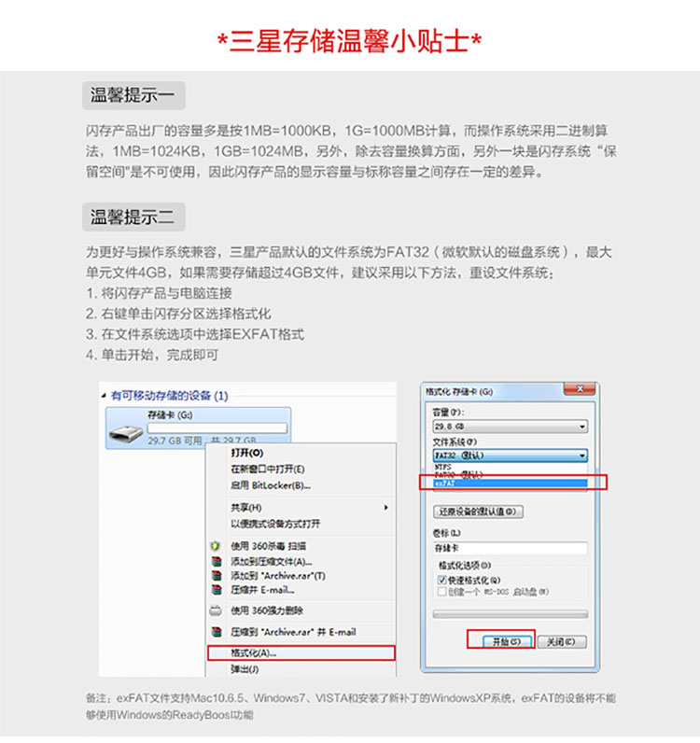The height and width of the screenshot is (743, 700).
Task: Expand the file system FAT32 dropdown
Action: [511, 456]
